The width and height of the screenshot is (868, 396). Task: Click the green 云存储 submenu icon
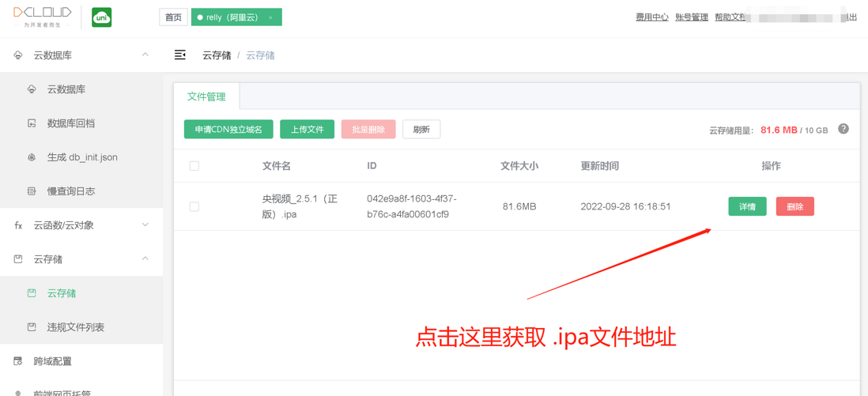click(32, 293)
